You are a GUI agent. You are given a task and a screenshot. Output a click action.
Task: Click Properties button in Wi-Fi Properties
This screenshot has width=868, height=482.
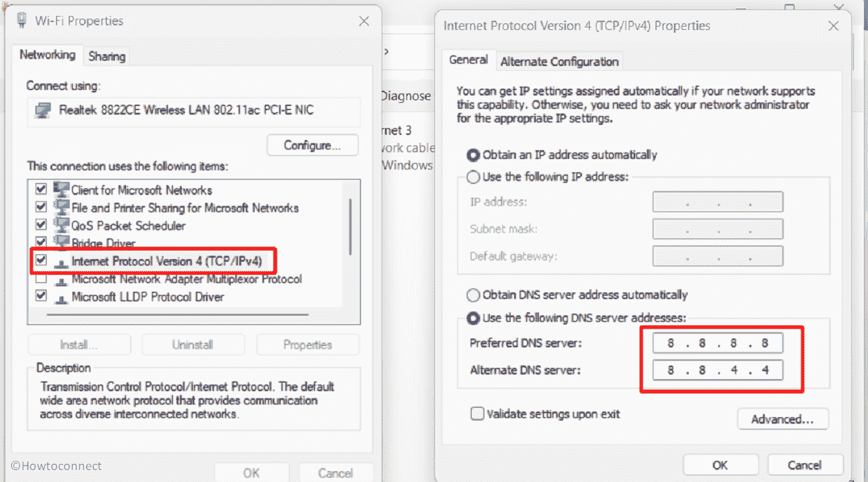click(308, 344)
